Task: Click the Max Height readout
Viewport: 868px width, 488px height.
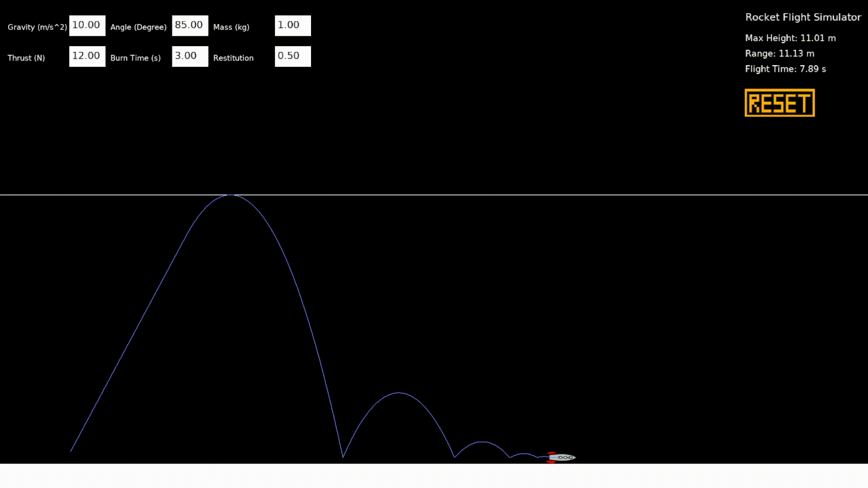Action: pos(790,38)
